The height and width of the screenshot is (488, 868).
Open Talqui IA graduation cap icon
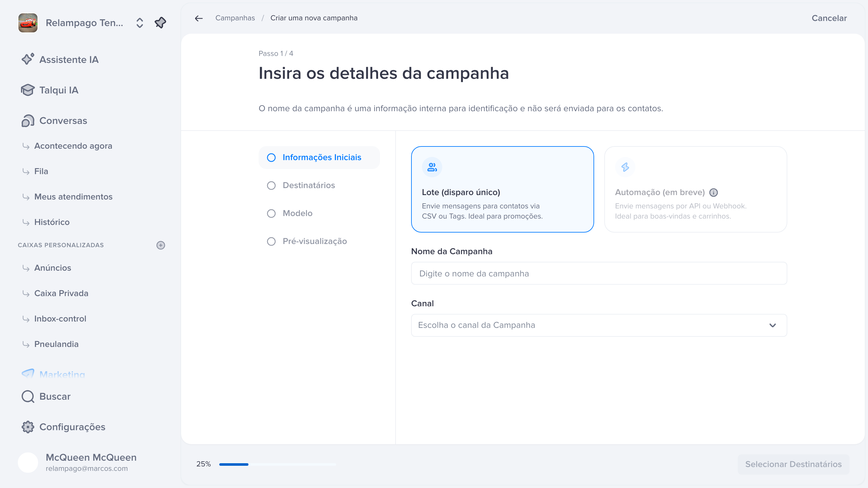click(28, 90)
